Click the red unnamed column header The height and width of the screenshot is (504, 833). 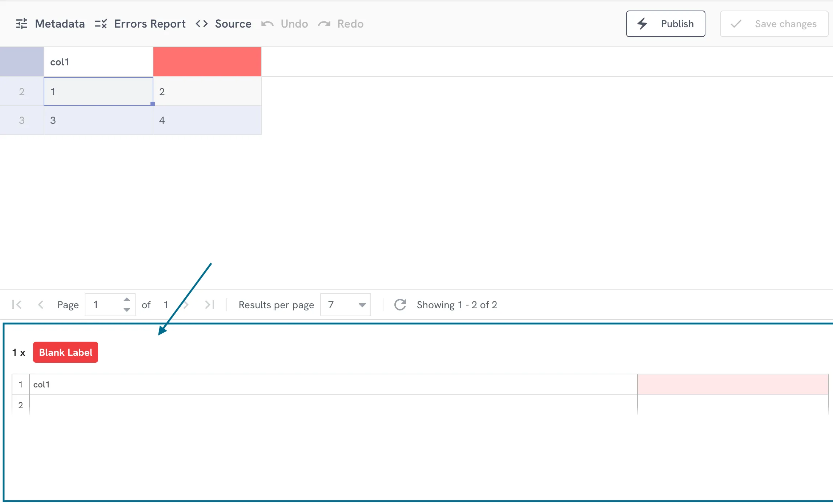point(206,62)
